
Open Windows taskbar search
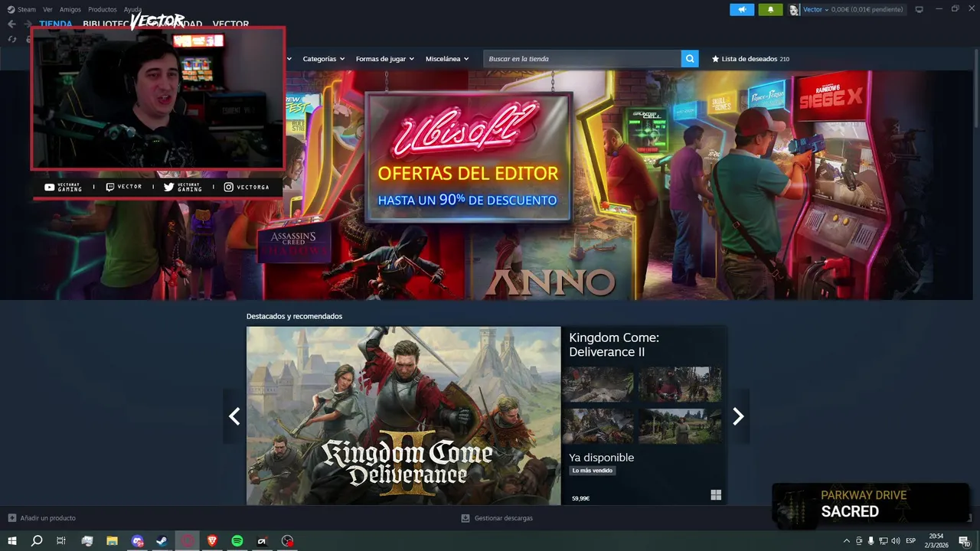[x=36, y=541]
